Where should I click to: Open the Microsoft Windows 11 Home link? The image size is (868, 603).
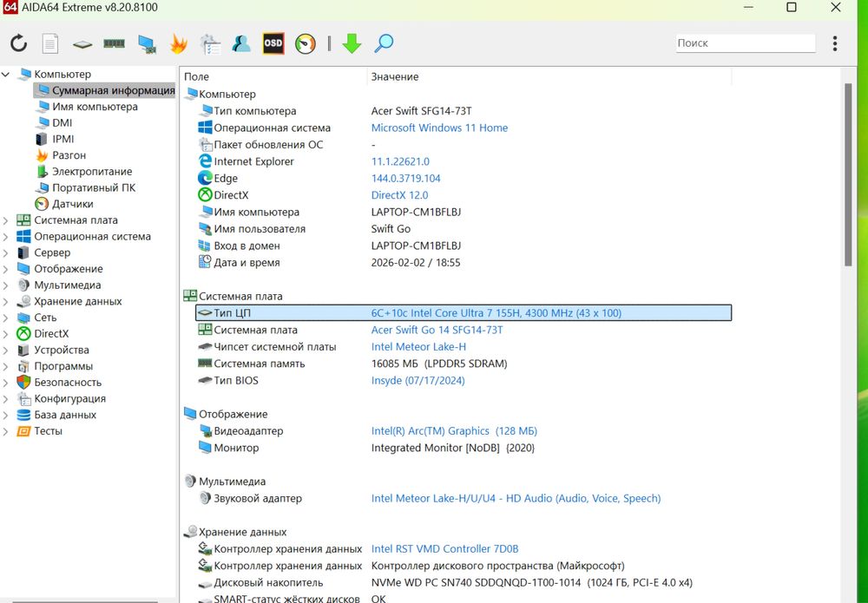439,128
